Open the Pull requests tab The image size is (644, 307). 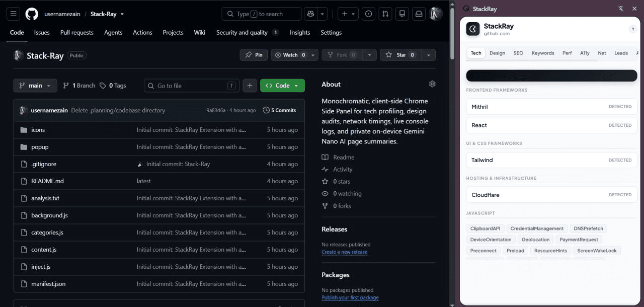click(77, 32)
